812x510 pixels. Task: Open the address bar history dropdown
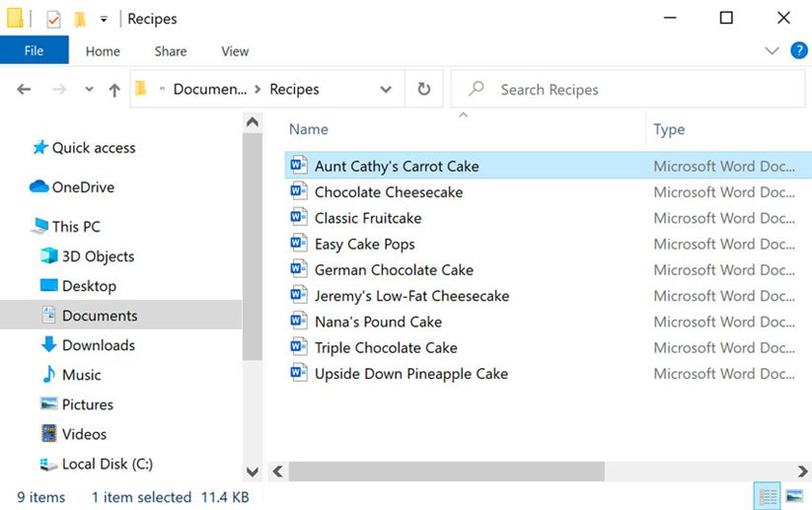[x=386, y=90]
